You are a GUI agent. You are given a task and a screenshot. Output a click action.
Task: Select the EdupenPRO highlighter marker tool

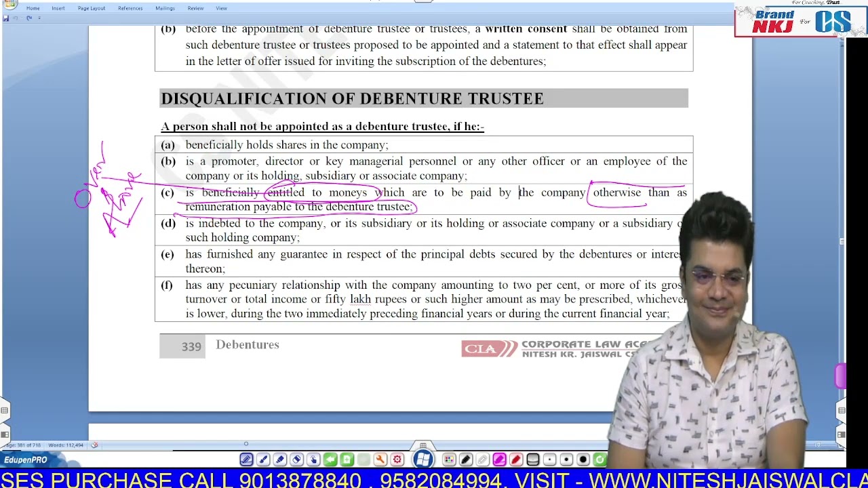tap(280, 460)
